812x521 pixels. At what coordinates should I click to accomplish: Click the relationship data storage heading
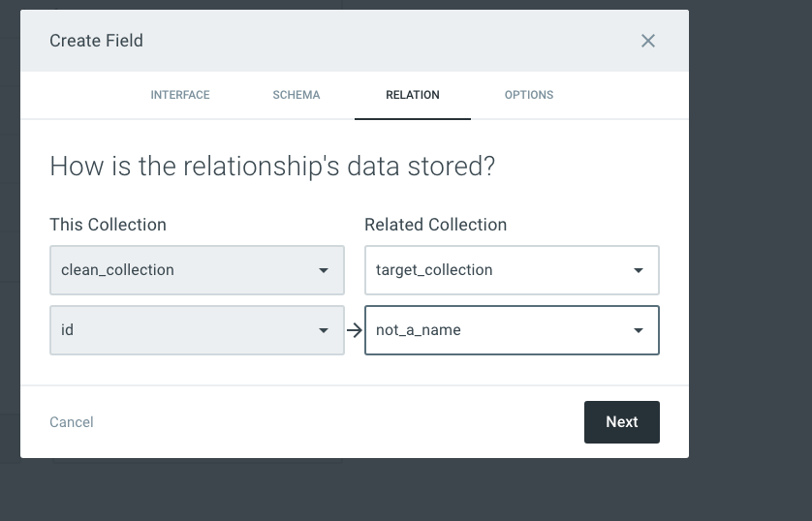pos(272,166)
